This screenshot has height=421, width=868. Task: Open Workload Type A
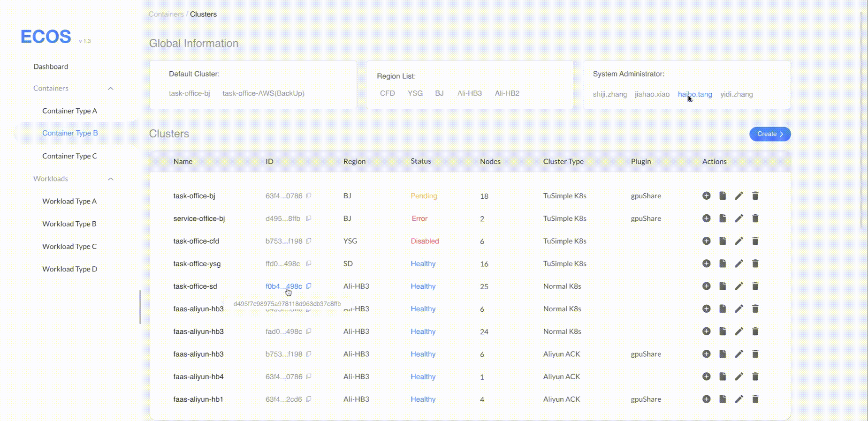(69, 201)
